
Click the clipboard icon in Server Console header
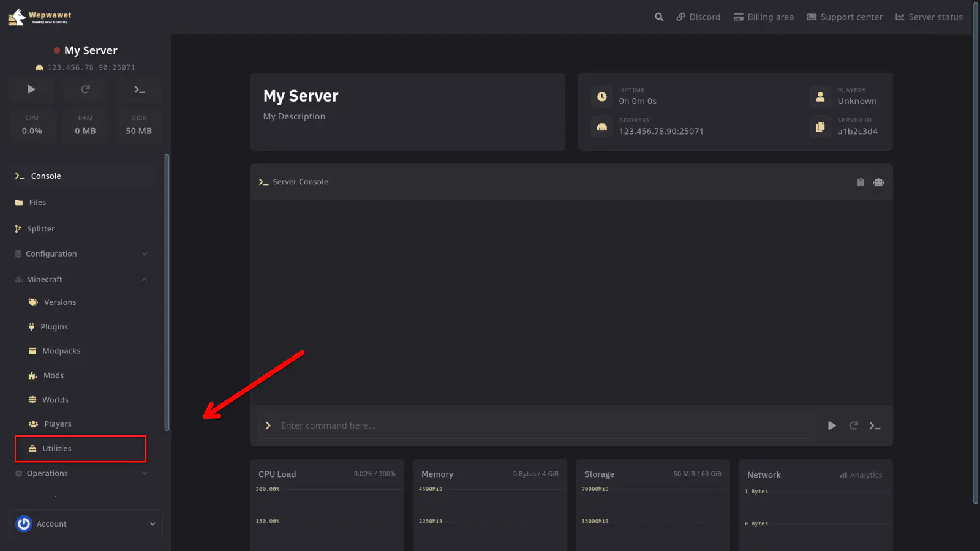pyautogui.click(x=861, y=182)
